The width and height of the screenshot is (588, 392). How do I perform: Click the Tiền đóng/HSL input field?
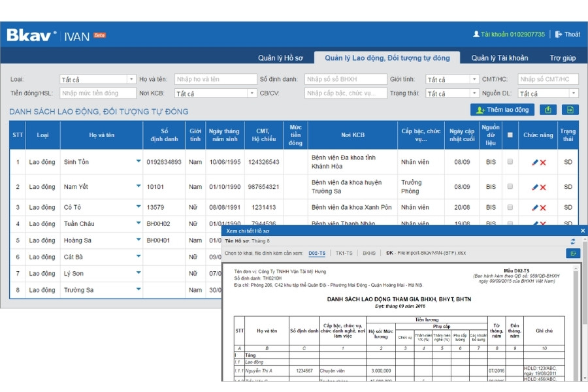tap(98, 93)
